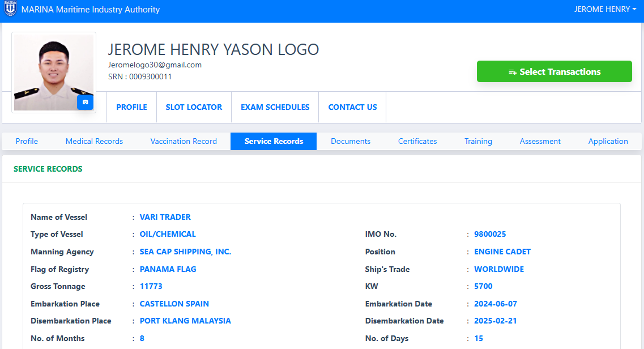Open the EXAM SCHEDULES link

click(275, 107)
